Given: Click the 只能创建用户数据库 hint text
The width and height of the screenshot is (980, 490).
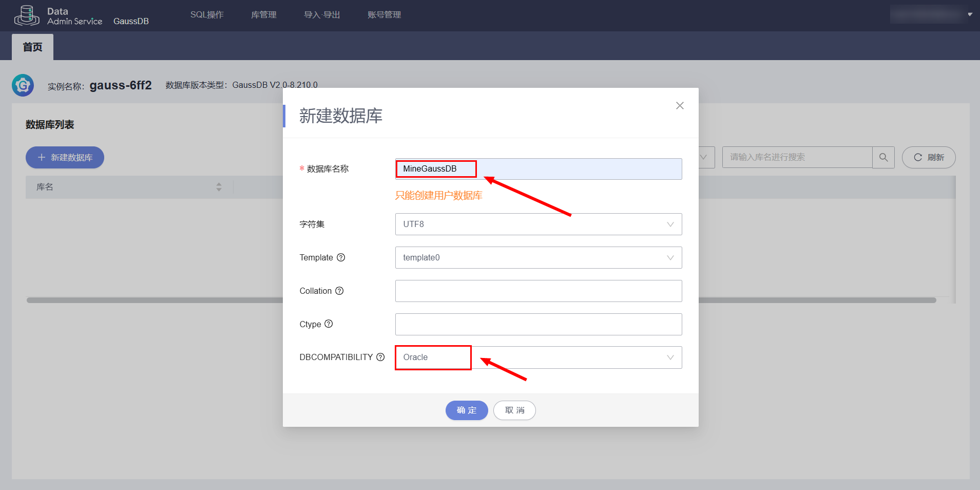Looking at the screenshot, I should click(x=438, y=196).
